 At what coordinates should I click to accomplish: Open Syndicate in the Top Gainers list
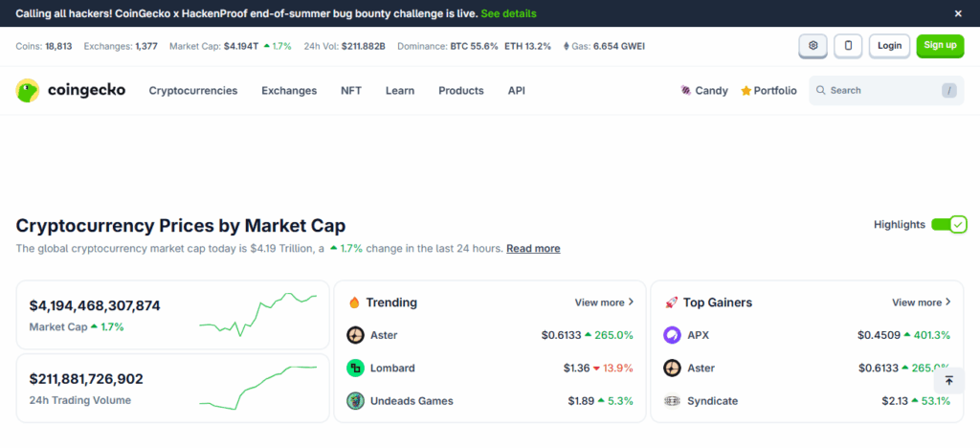pyautogui.click(x=712, y=400)
